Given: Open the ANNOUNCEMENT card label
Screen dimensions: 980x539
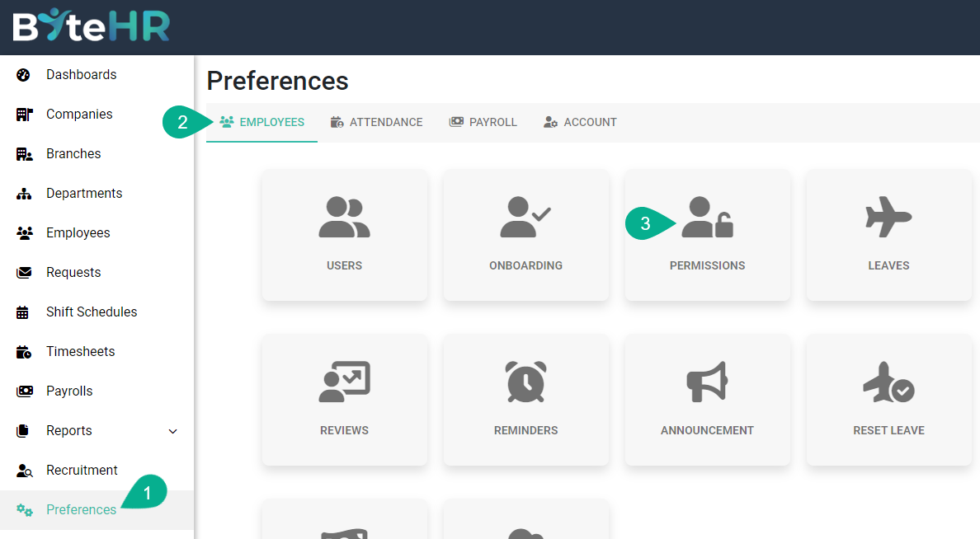Looking at the screenshot, I should click(707, 430).
